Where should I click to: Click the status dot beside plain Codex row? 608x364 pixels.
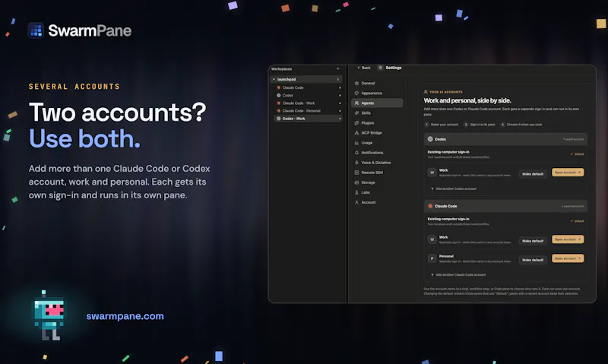340,95
